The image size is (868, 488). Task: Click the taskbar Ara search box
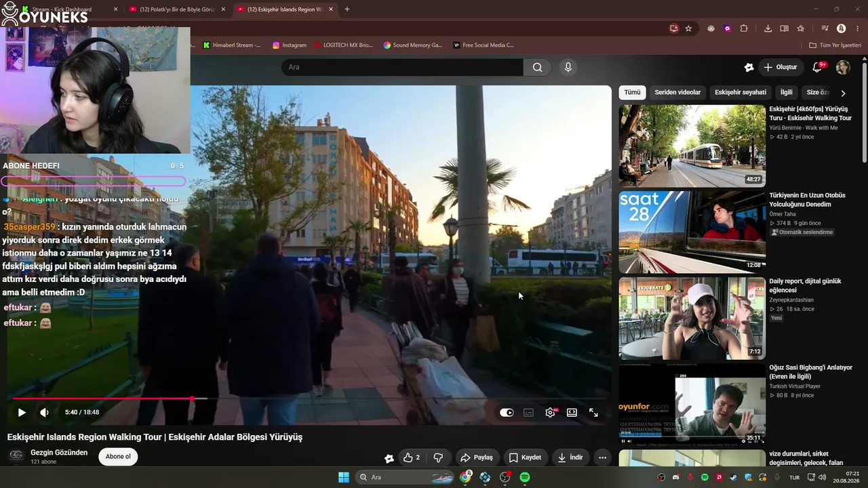point(406,477)
